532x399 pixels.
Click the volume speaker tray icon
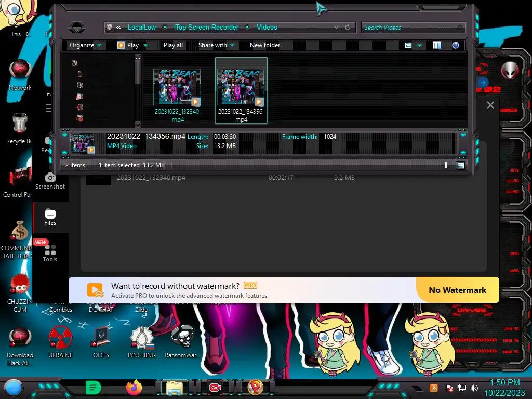tap(474, 388)
